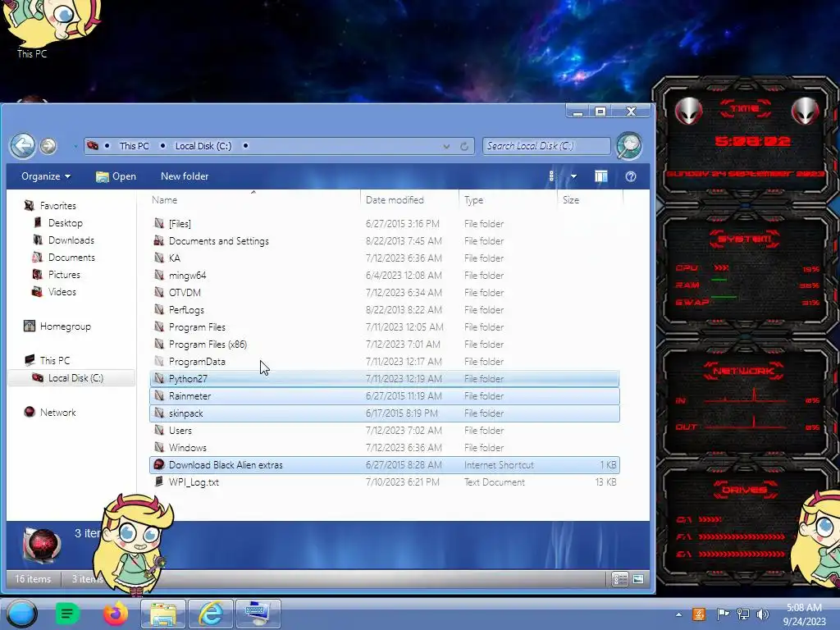The height and width of the screenshot is (630, 840).
Task: Select Downloads in navigation pane
Action: 71,240
